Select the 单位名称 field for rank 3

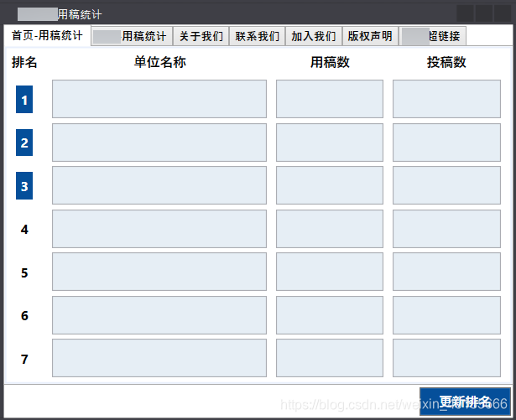(x=159, y=185)
